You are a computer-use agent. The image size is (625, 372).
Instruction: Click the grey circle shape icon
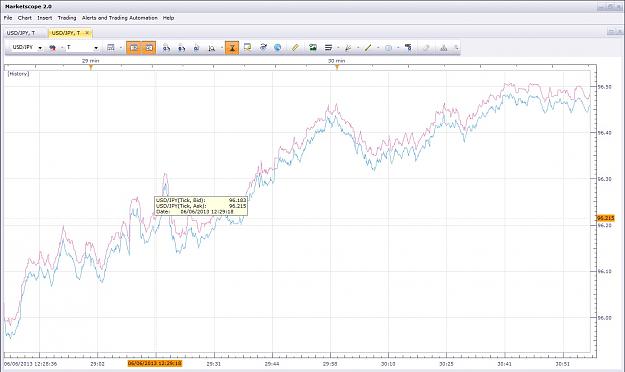point(388,48)
